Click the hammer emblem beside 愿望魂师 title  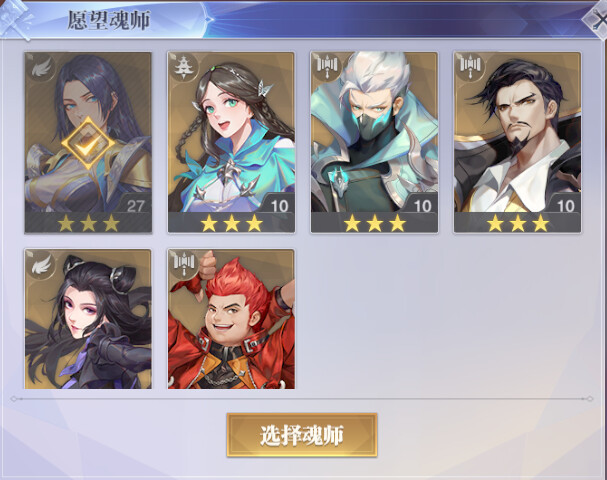click(x=14, y=19)
